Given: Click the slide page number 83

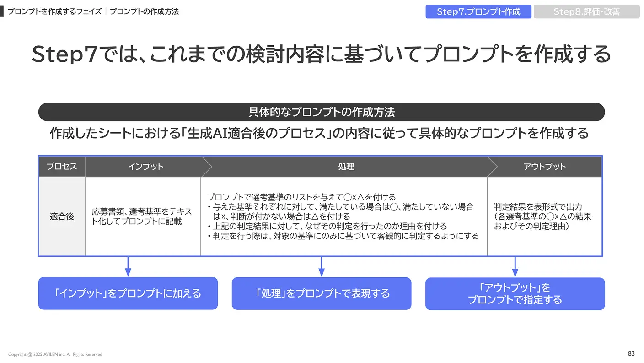Looking at the screenshot, I should pos(631,354).
